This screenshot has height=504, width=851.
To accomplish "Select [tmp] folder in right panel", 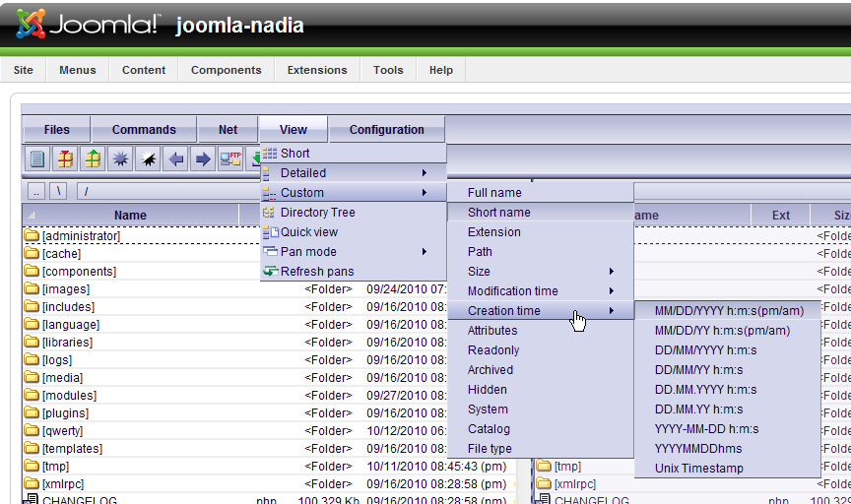I will pos(567,466).
